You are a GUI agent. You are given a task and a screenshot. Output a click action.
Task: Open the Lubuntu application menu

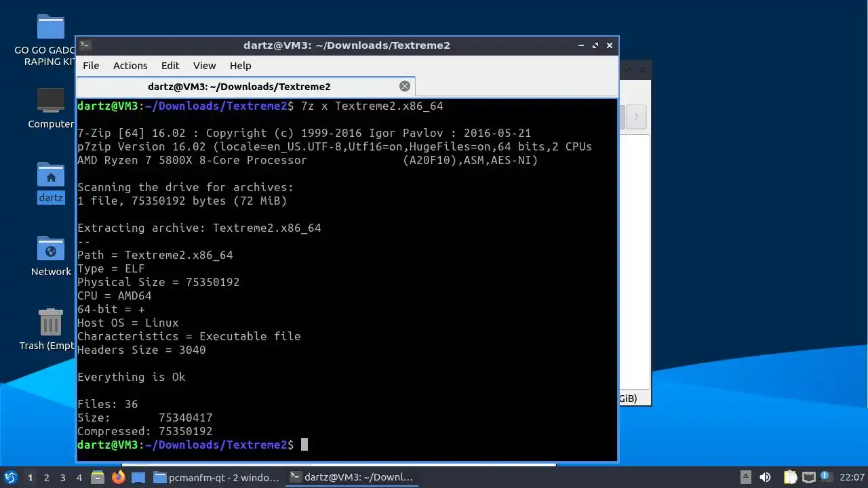11,477
